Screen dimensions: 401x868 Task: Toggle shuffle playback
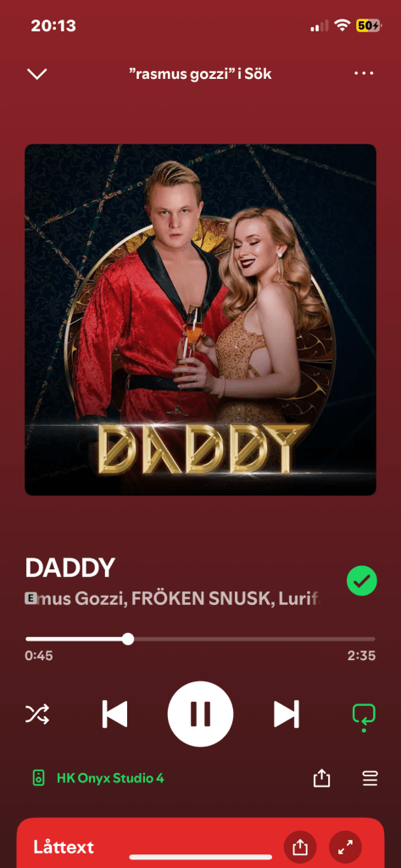(37, 714)
